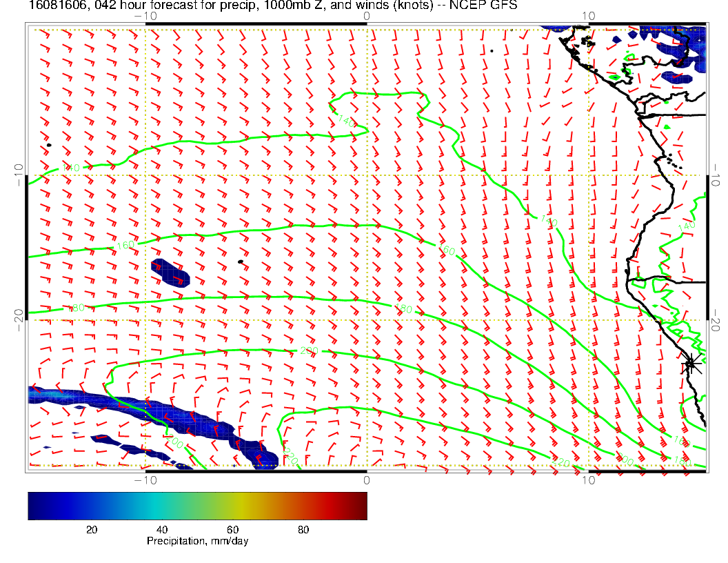The width and height of the screenshot is (728, 563).
Task: Select the small oval precipitation patch mid-ocean
Action: click(169, 271)
